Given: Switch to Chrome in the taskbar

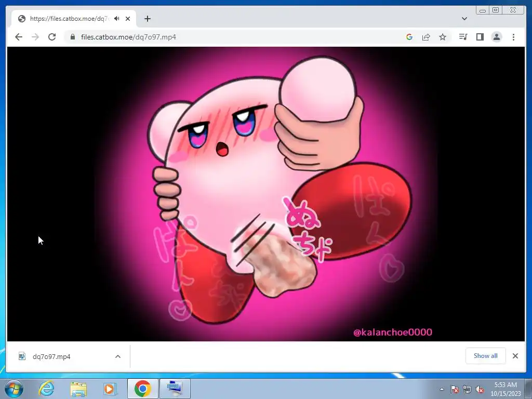Looking at the screenshot, I should click(x=142, y=389).
